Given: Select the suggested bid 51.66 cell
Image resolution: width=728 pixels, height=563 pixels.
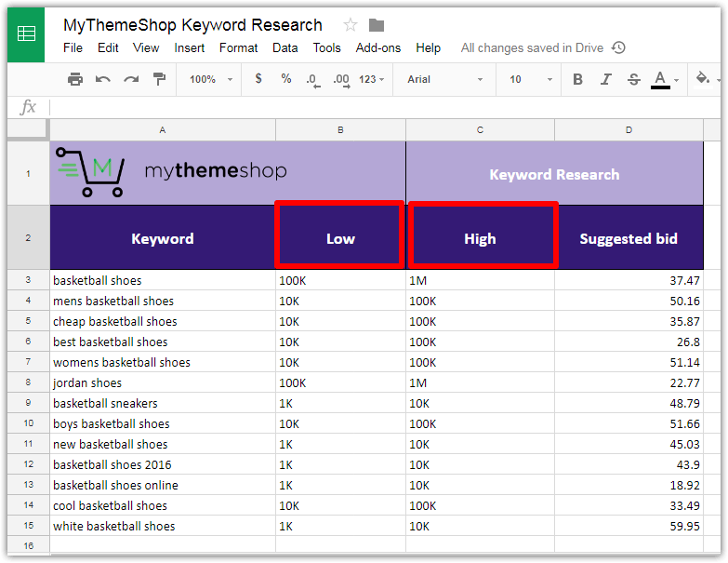Looking at the screenshot, I should coord(629,423).
